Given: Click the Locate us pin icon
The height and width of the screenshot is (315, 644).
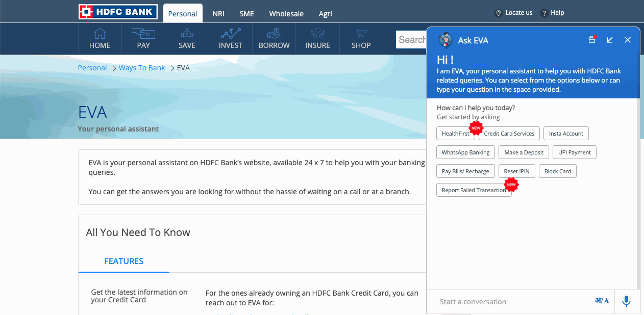Looking at the screenshot, I should click(x=499, y=13).
